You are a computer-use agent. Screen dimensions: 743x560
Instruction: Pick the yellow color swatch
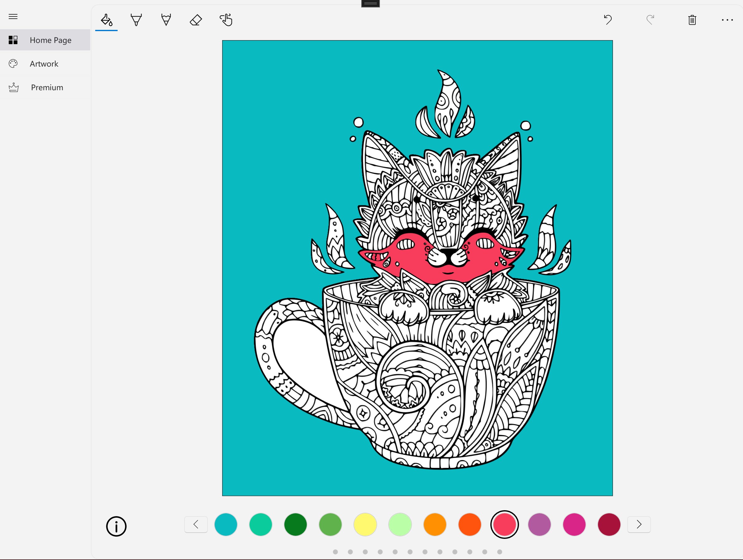click(x=365, y=525)
